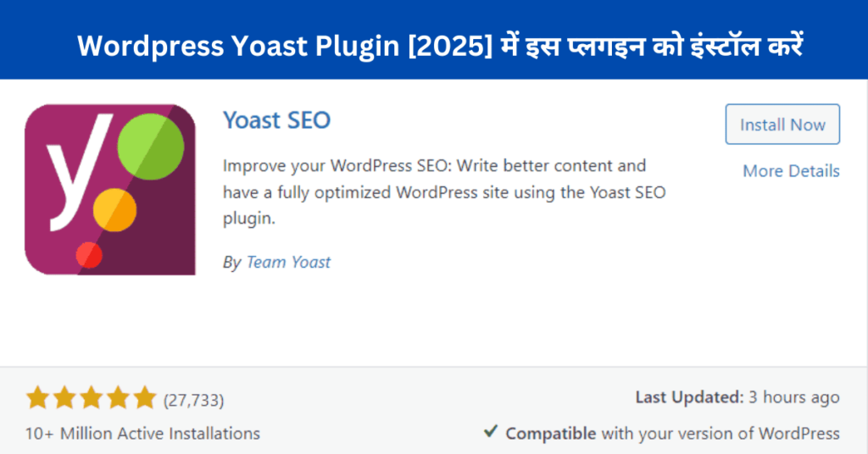This screenshot has height=454, width=868.
Task: Open the More Details link
Action: click(x=791, y=171)
